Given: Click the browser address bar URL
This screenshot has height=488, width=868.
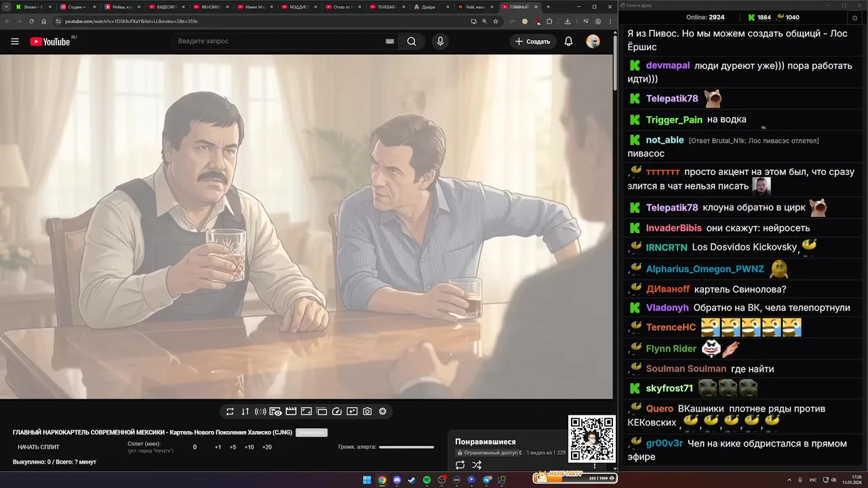Looking at the screenshot, I should coord(131,22).
